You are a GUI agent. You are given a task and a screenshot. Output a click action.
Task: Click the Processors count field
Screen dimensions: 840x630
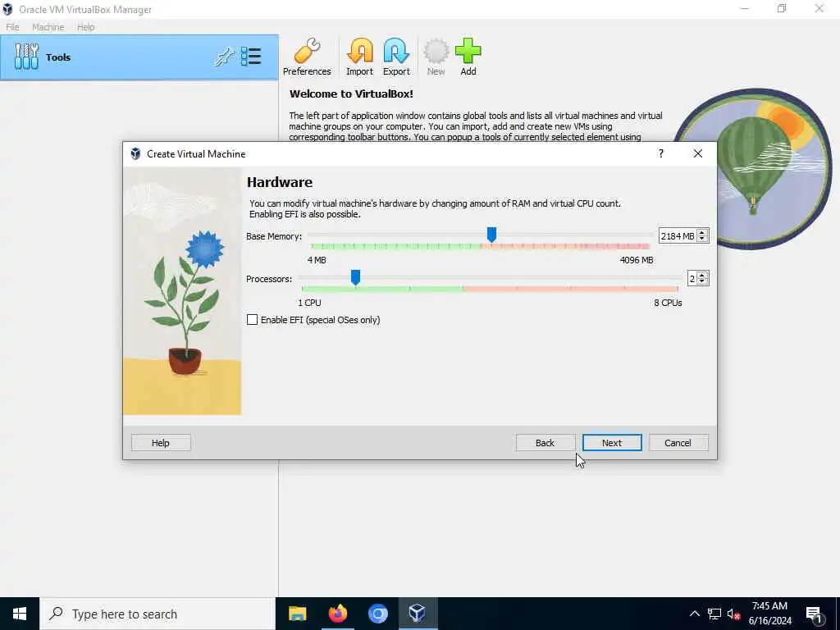pyautogui.click(x=692, y=279)
